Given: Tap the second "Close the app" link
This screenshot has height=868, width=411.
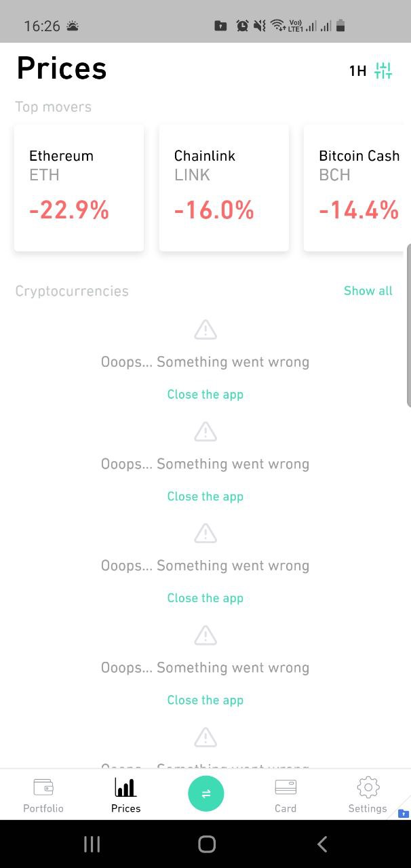Looking at the screenshot, I should click(x=206, y=496).
